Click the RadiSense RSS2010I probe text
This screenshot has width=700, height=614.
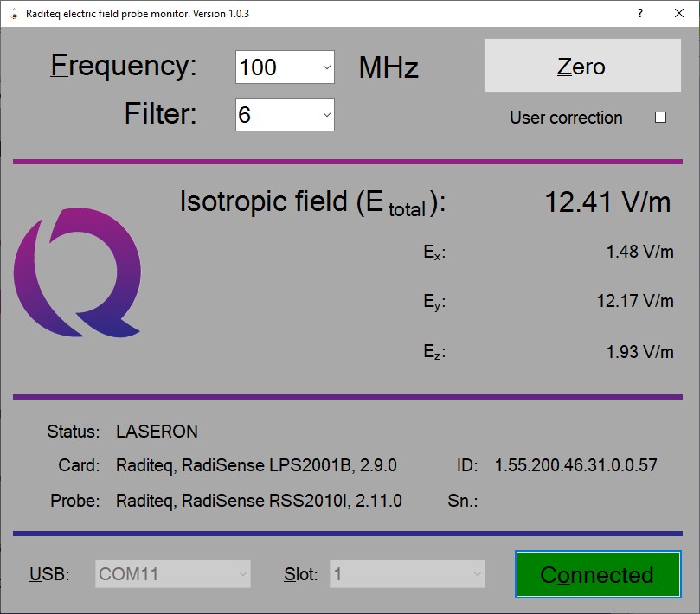pos(259,501)
